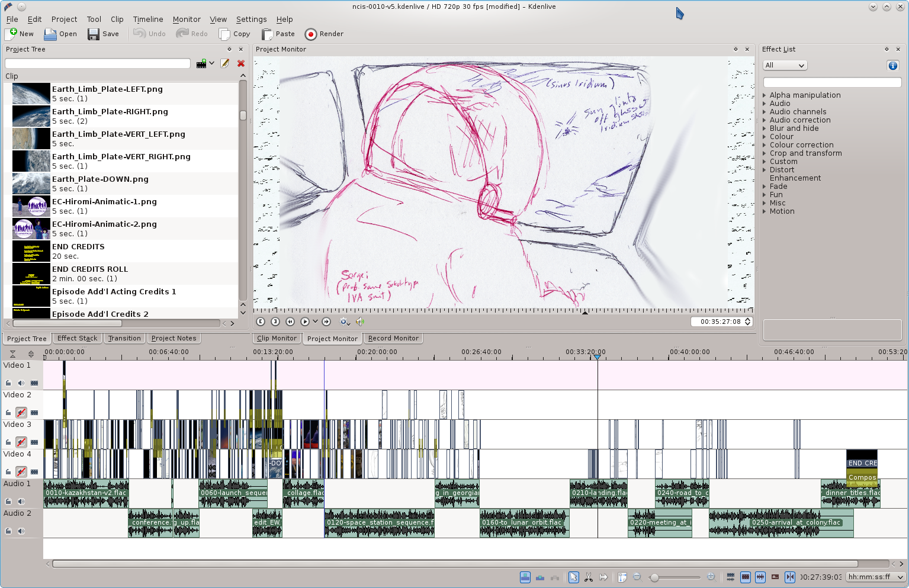This screenshot has height=588, width=909.
Task: Mute the Video 2 track
Action: pyautogui.click(x=21, y=413)
